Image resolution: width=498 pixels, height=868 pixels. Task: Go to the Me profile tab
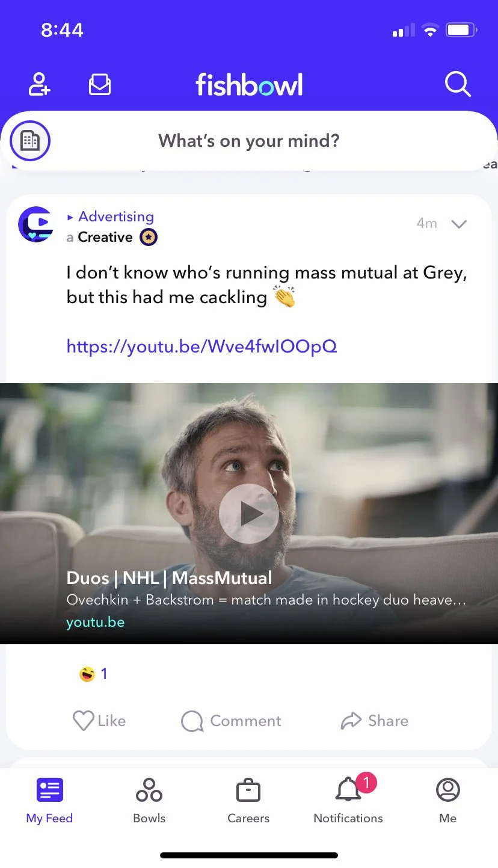pos(448,800)
